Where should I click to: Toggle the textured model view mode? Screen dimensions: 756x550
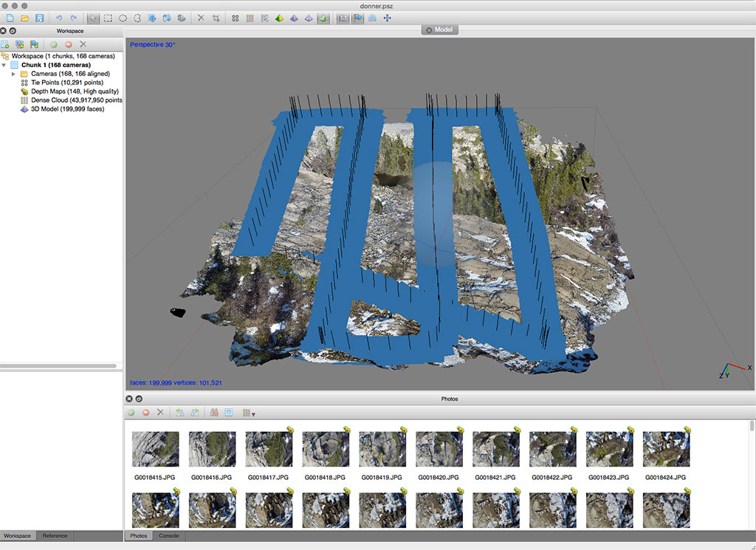(x=323, y=18)
